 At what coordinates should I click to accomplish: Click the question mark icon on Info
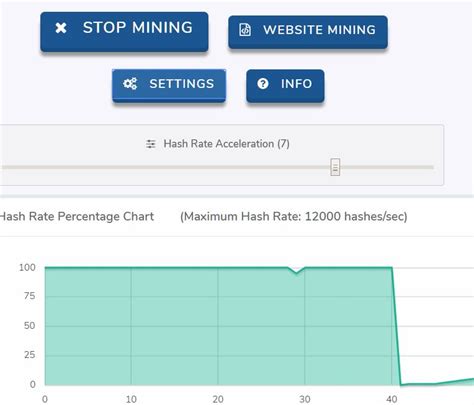[263, 84]
